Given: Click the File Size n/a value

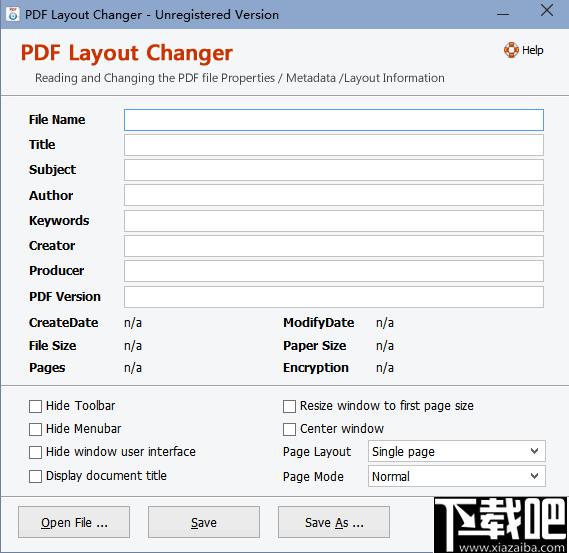Looking at the screenshot, I should [133, 345].
